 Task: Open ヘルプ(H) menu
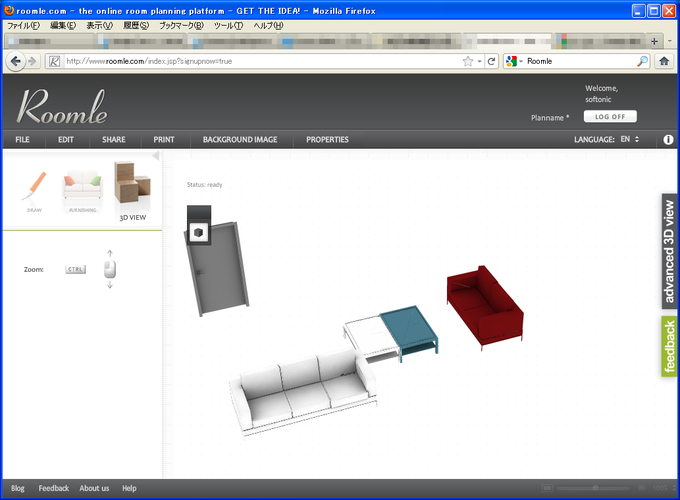coord(268,26)
